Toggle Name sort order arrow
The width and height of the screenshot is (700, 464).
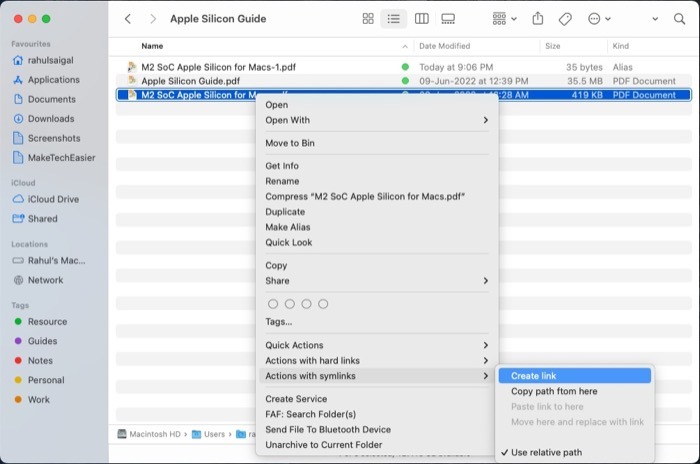pos(405,46)
